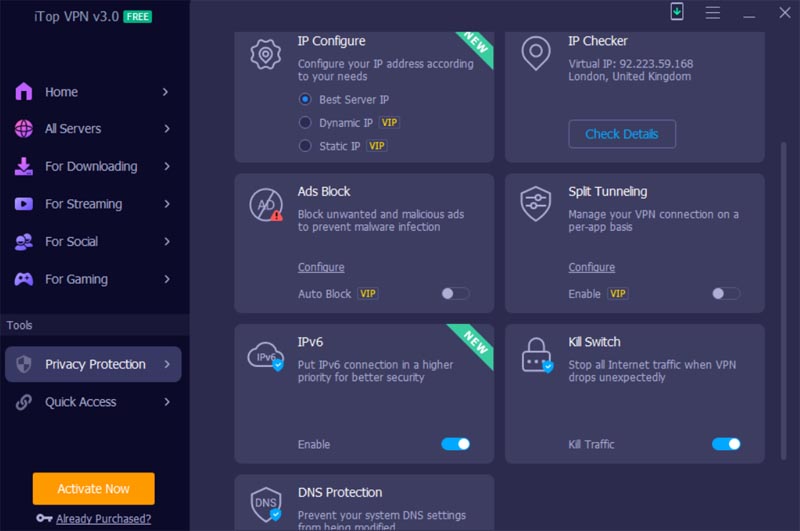
Task: Disable the IPv6 Enable switch
Action: pos(455,444)
